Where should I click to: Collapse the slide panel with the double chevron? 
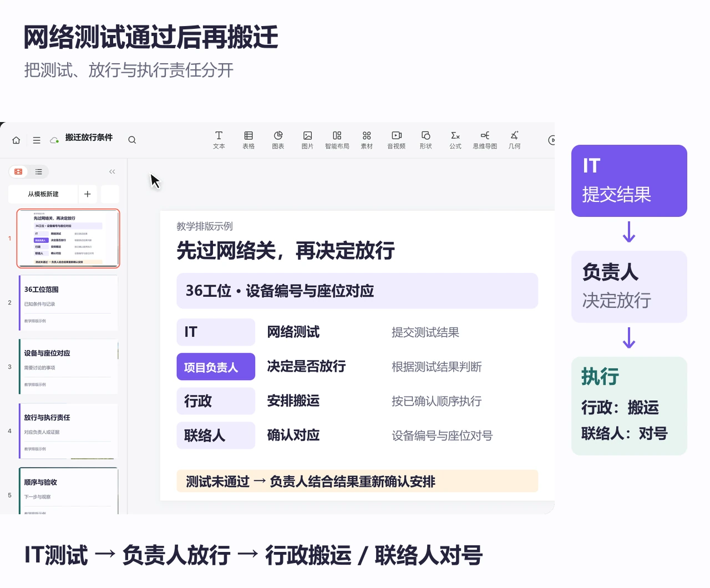[x=112, y=172]
